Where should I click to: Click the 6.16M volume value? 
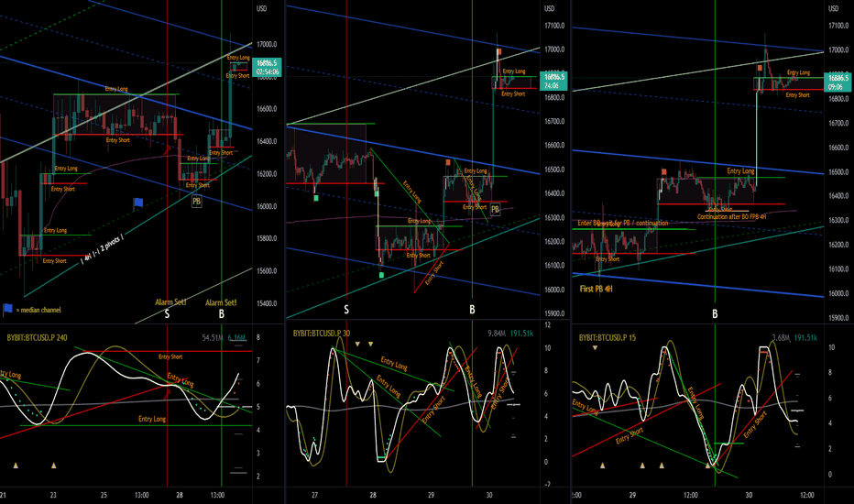click(x=237, y=338)
